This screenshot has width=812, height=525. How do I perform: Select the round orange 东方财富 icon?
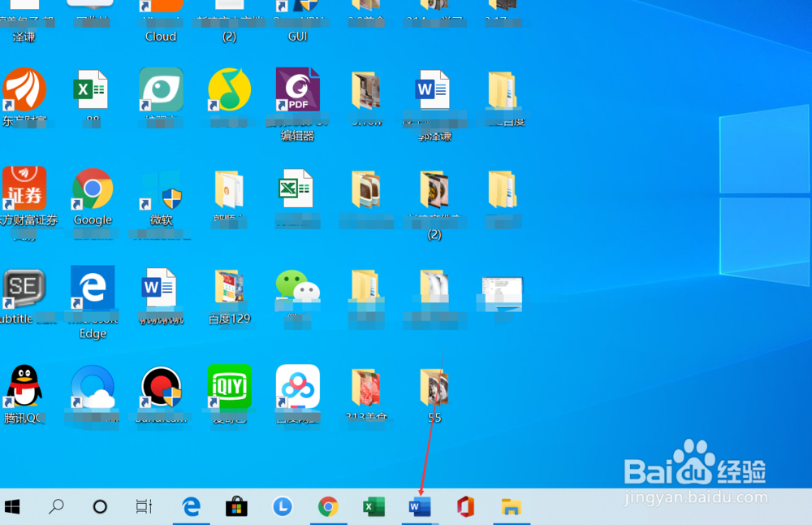[24, 89]
